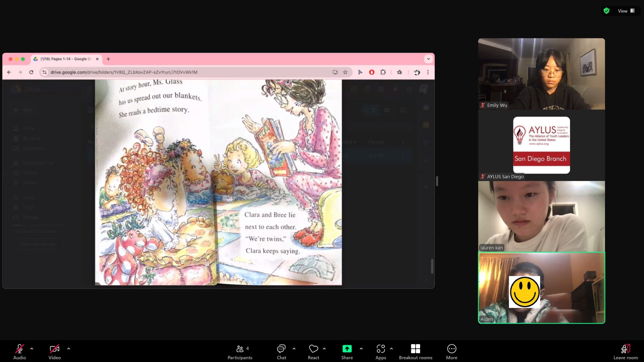The height and width of the screenshot is (362, 644).
Task: Click Leave room
Action: pyautogui.click(x=625, y=352)
